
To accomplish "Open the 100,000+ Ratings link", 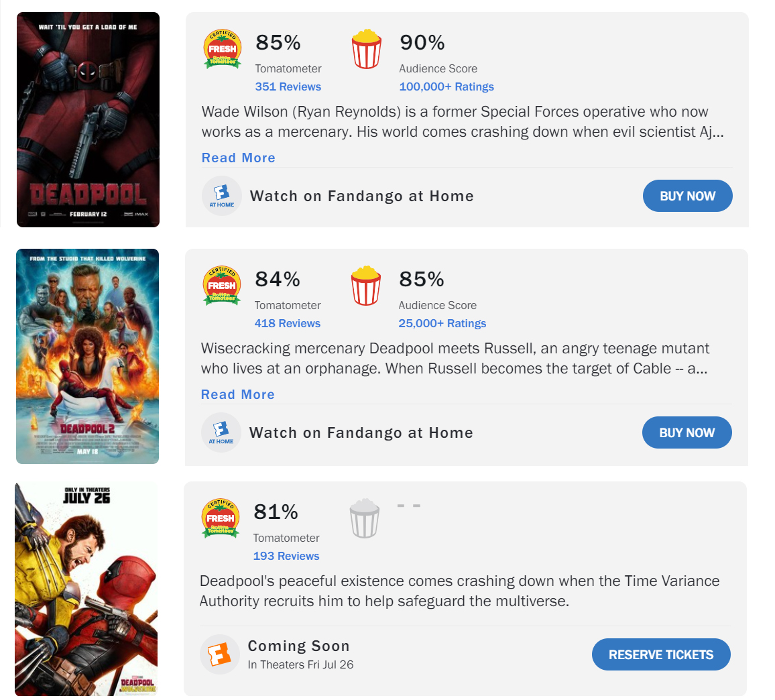I will (x=446, y=86).
